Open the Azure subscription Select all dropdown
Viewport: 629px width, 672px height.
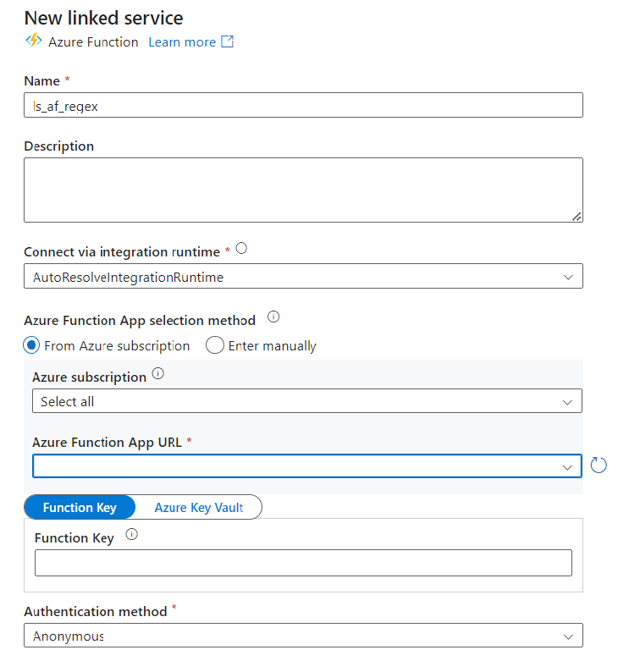(x=307, y=401)
